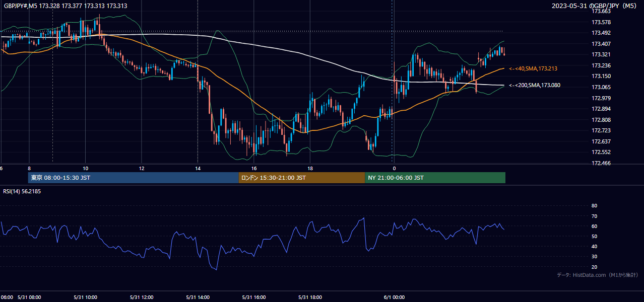Click the bottom time label 5/31 14:00
The width and height of the screenshot is (644, 302).
[198, 297]
